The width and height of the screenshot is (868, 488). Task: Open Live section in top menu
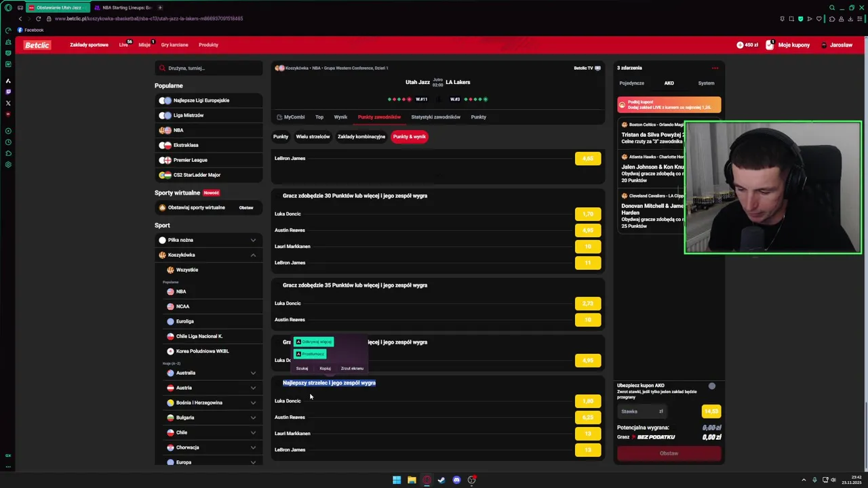click(x=125, y=45)
